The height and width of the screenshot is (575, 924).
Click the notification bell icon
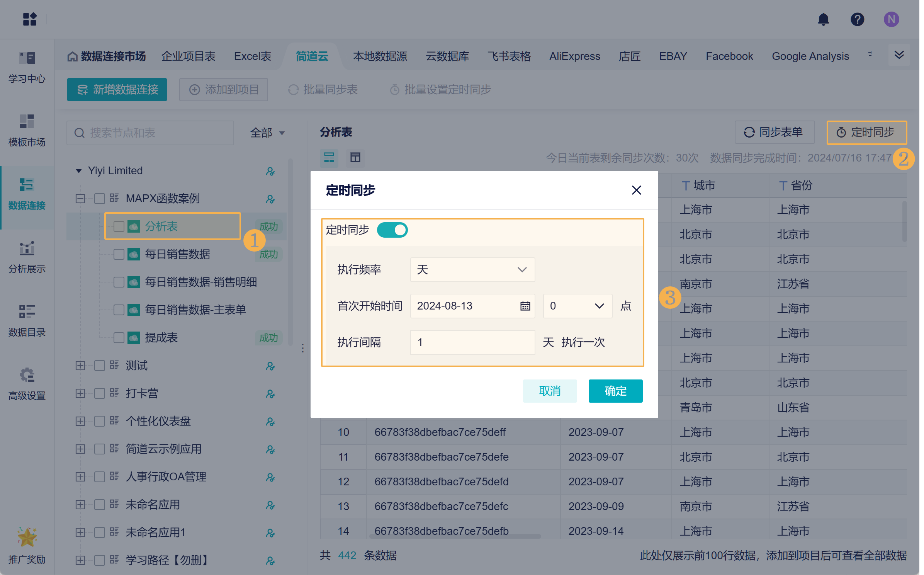click(823, 19)
